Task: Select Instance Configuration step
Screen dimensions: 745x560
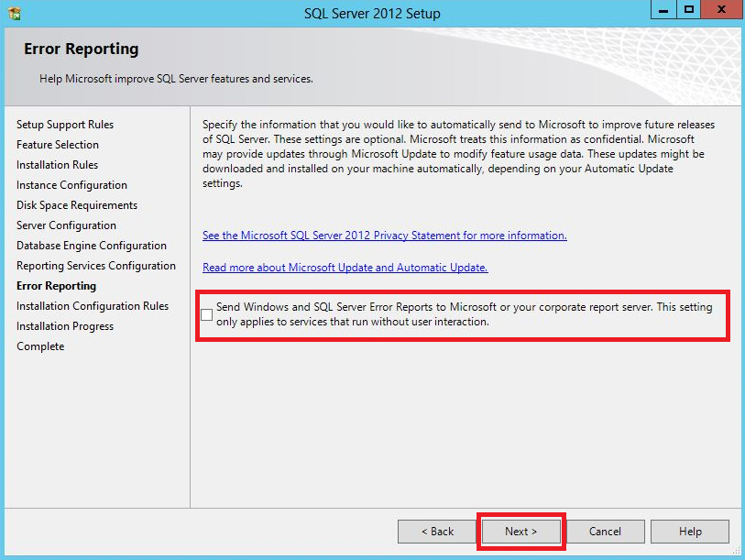Action: (x=71, y=185)
